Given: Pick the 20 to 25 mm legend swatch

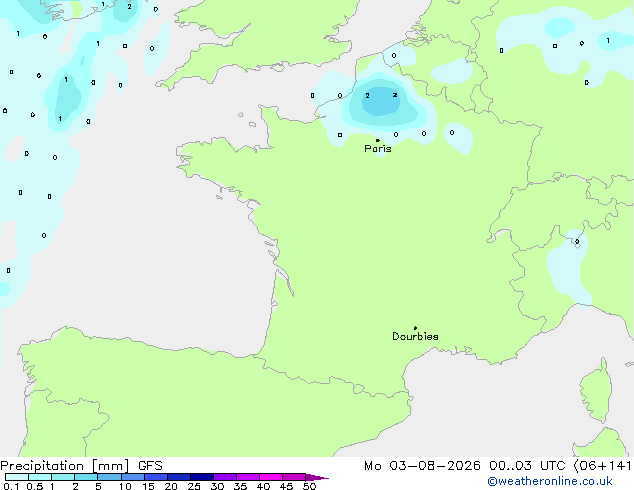Looking at the screenshot, I should (179, 477).
